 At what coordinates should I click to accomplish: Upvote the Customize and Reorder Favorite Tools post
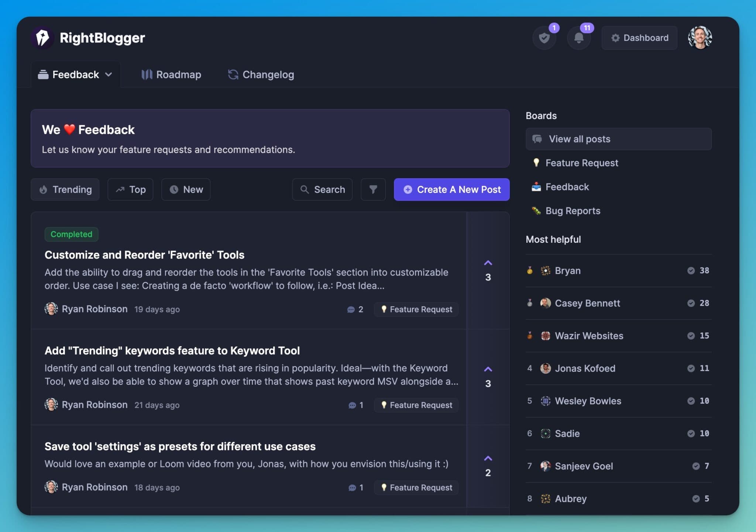coord(488,263)
